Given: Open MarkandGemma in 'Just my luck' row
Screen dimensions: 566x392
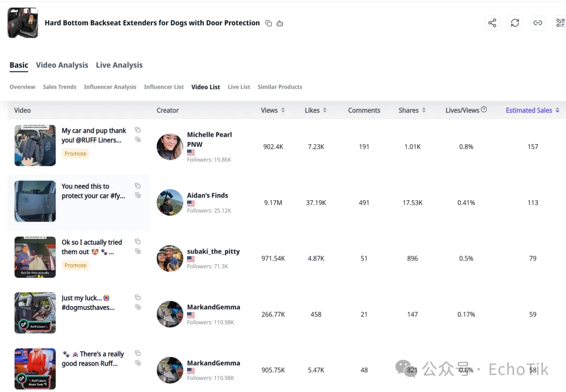Looking at the screenshot, I should [x=213, y=307].
